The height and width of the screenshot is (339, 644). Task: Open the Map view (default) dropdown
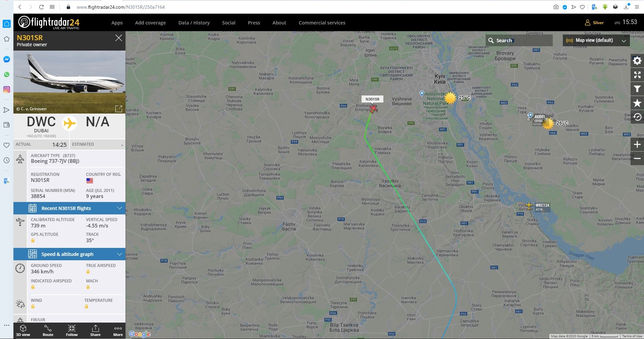coord(596,40)
